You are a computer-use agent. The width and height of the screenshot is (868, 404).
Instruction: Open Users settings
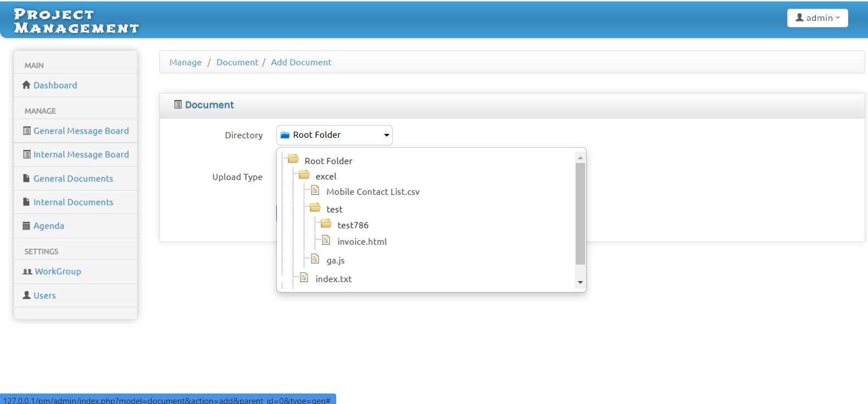click(x=44, y=295)
